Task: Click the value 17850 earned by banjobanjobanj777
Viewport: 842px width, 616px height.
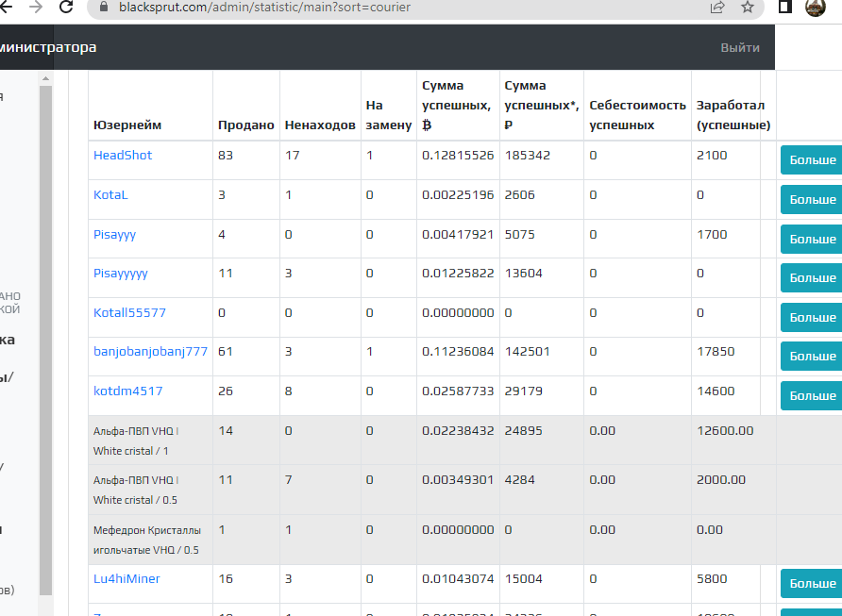Action: (716, 352)
